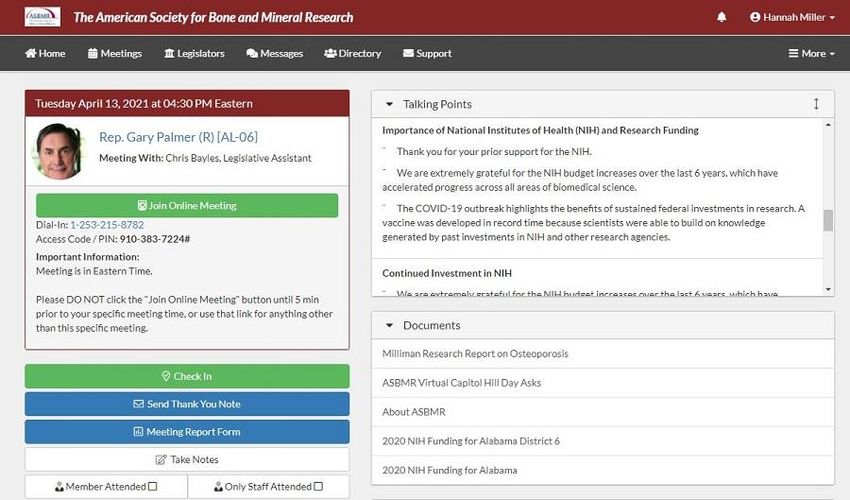
Task: Click the Talking Points scroll up arrow
Action: pyautogui.click(x=828, y=125)
